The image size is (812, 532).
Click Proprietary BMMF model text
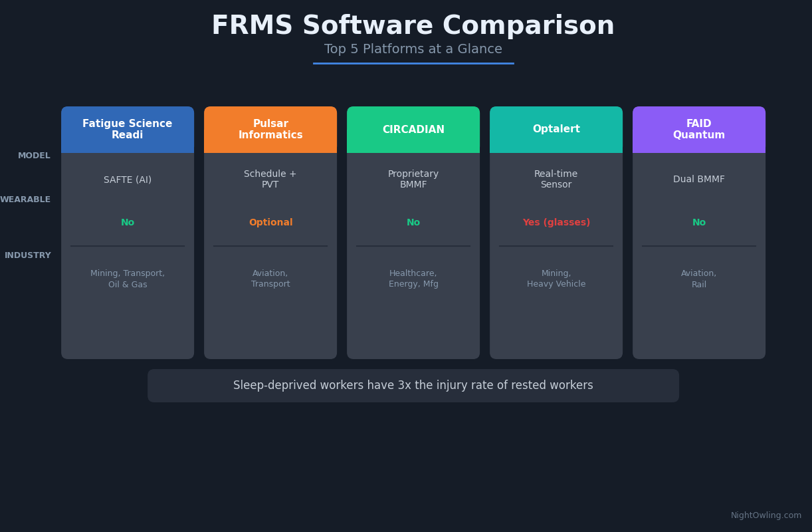coord(413,180)
